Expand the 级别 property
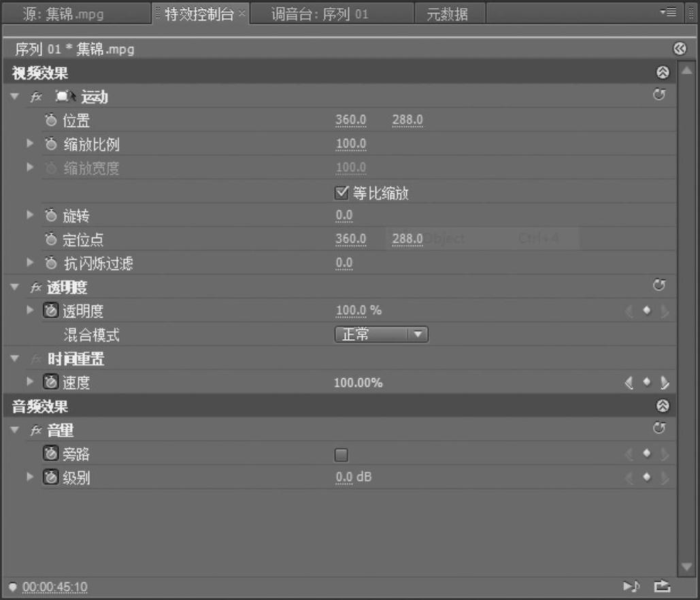700x600 pixels. coord(30,476)
